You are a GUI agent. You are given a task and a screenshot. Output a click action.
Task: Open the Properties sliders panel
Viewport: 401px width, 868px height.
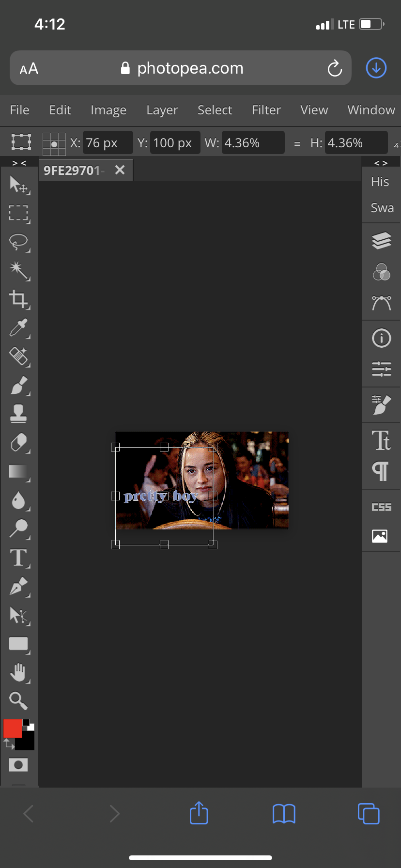(x=382, y=369)
